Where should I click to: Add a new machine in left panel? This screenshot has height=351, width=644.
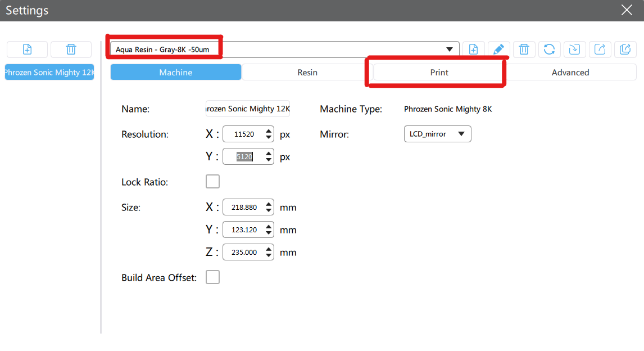pyautogui.click(x=27, y=49)
